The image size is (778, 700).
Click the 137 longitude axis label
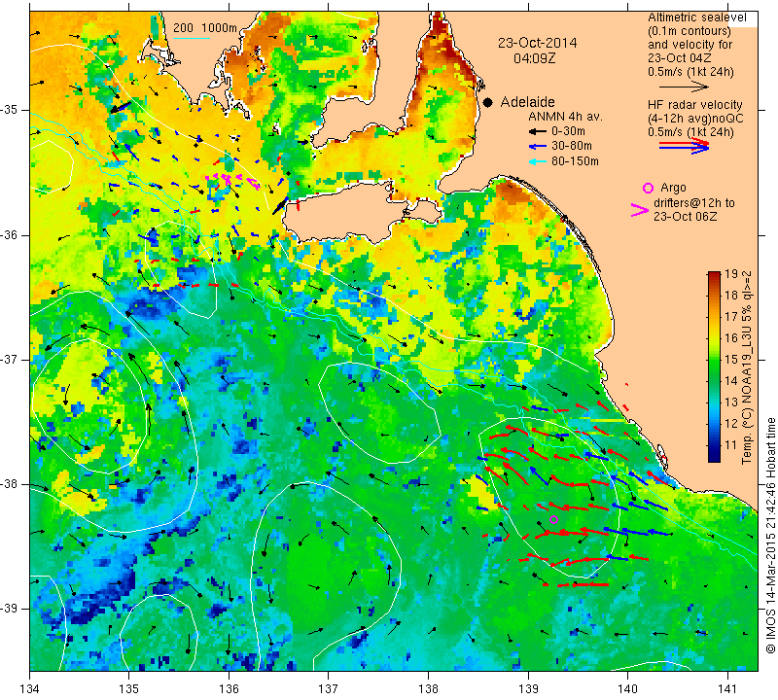(329, 689)
